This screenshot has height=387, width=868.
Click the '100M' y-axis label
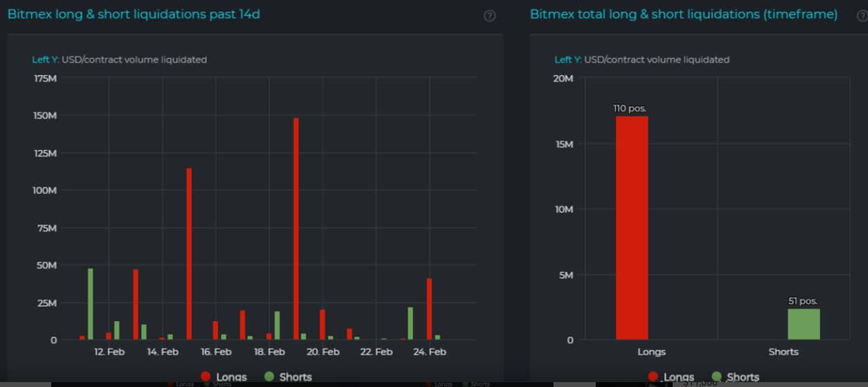(44, 190)
